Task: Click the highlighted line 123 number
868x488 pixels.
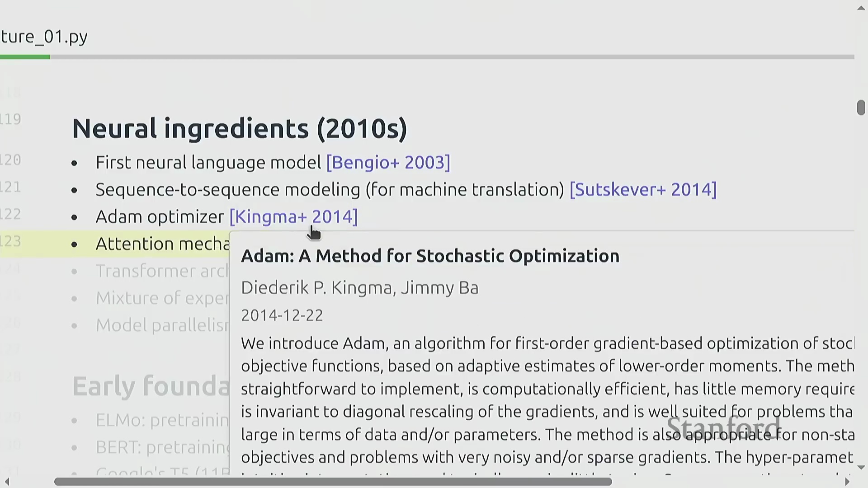Action: point(11,241)
